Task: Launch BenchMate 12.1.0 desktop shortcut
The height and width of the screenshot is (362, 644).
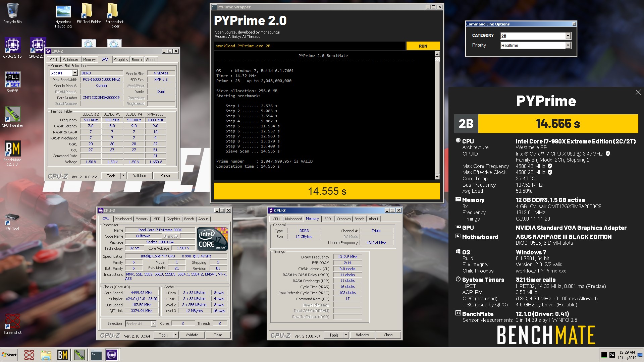Action: (12, 154)
